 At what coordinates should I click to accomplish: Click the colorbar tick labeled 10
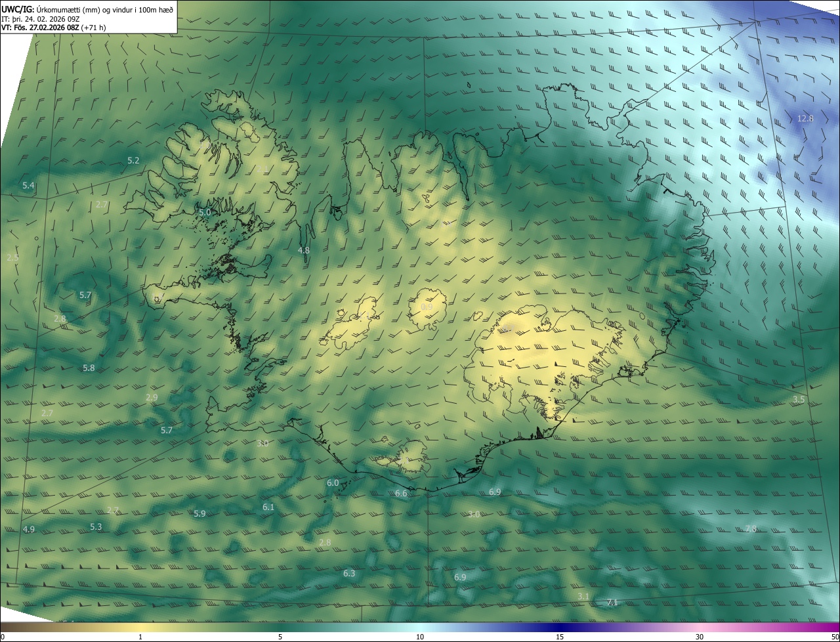click(420, 637)
